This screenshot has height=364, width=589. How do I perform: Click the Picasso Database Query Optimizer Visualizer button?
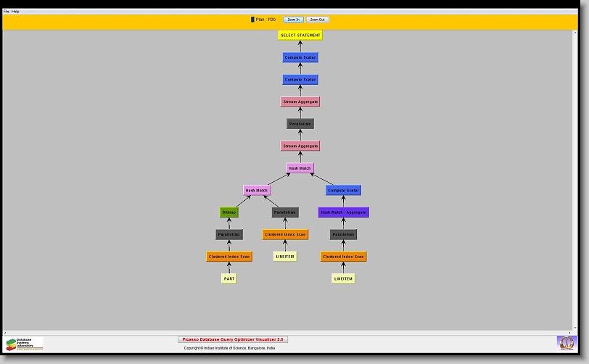233,339
